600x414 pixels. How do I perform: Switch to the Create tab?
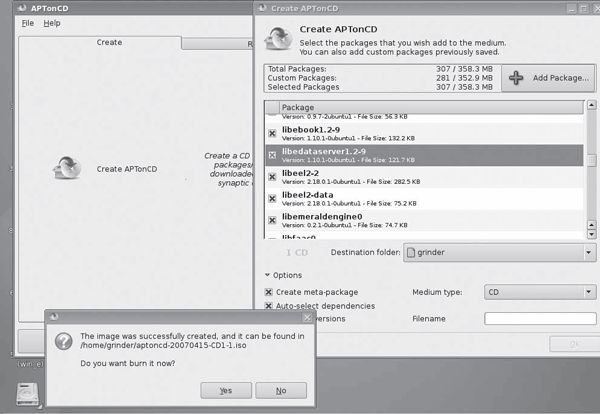(x=109, y=42)
